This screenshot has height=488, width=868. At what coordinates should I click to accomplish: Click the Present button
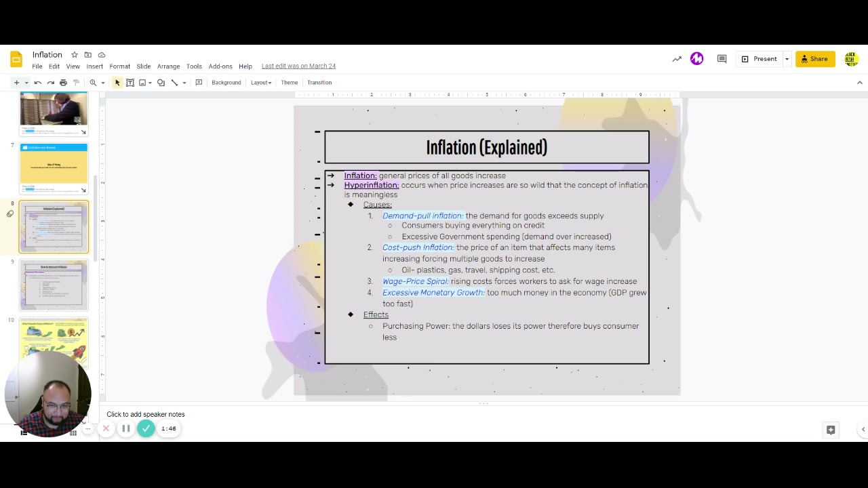click(759, 59)
